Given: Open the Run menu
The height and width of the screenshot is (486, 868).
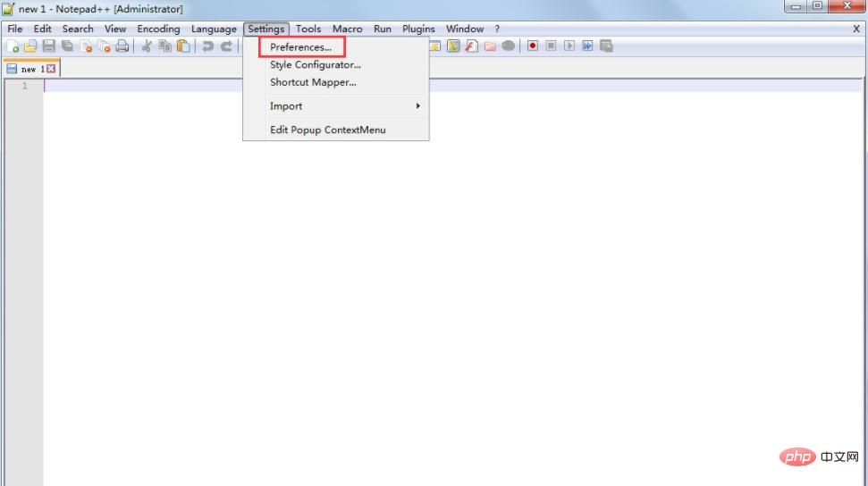Looking at the screenshot, I should pos(382,29).
